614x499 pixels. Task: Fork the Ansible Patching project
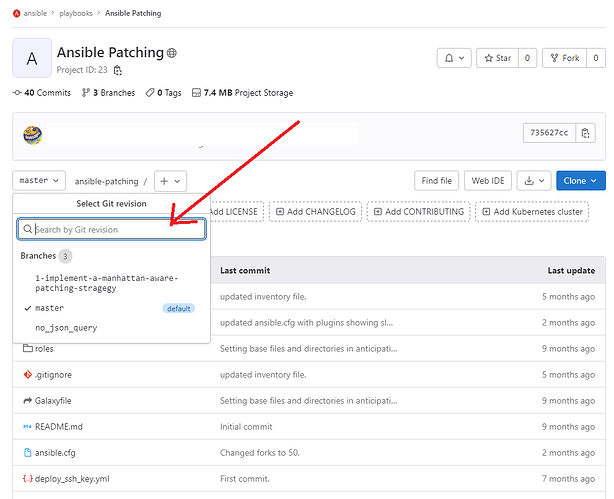pyautogui.click(x=564, y=58)
